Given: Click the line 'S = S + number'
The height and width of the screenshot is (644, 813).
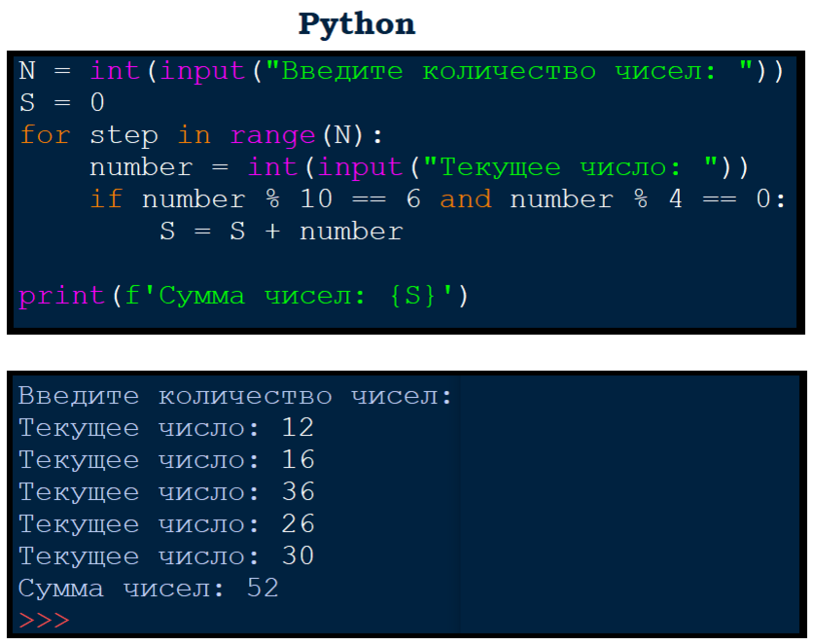Looking at the screenshot, I should 282,232.
